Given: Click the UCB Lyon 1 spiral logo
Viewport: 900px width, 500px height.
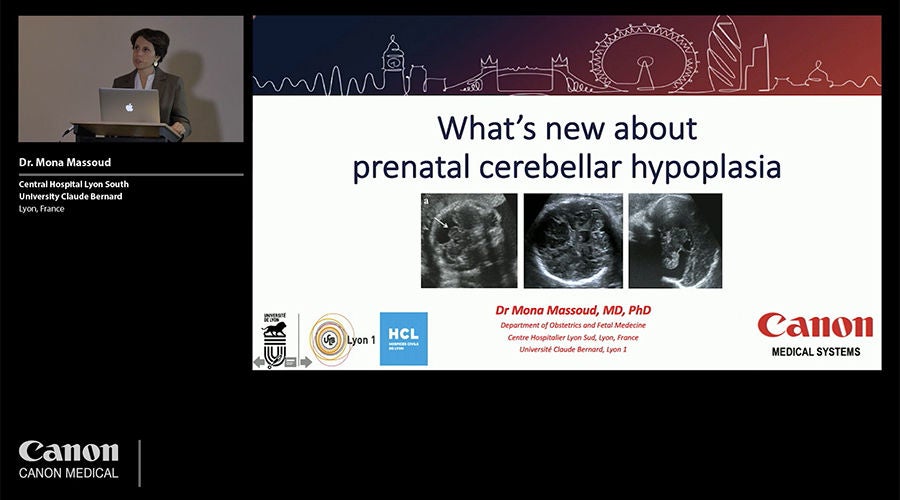Looking at the screenshot, I should [342, 339].
